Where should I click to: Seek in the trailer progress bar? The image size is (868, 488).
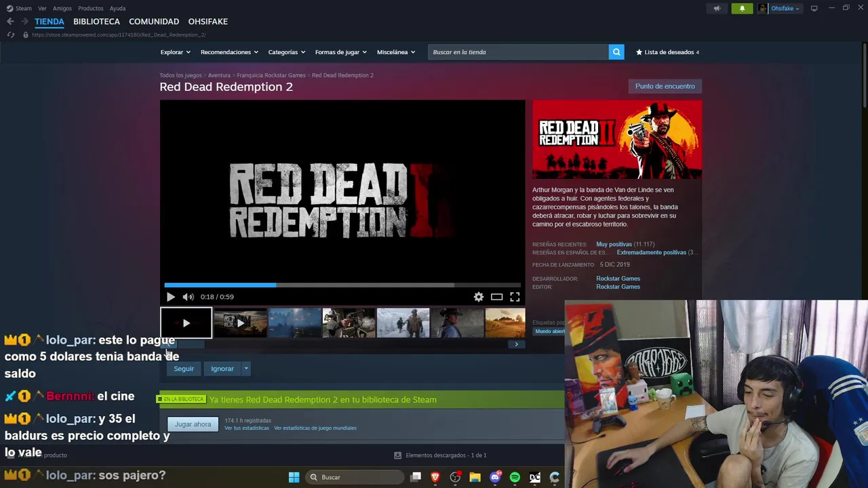(342, 285)
